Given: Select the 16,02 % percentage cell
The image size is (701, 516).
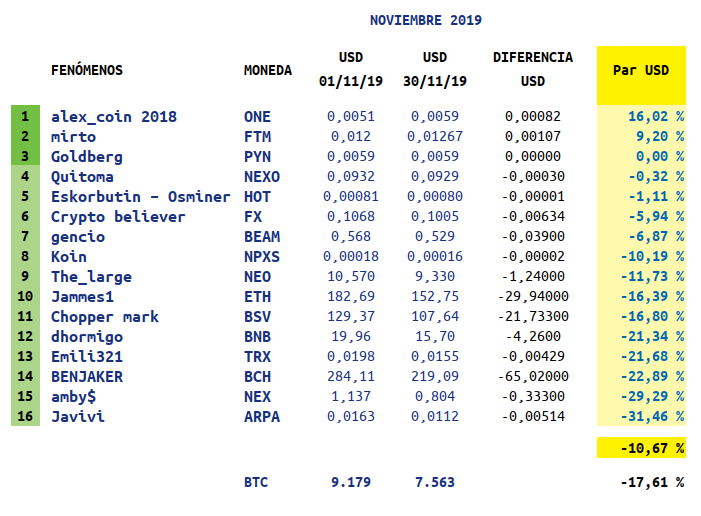Looking at the screenshot, I should [655, 116].
